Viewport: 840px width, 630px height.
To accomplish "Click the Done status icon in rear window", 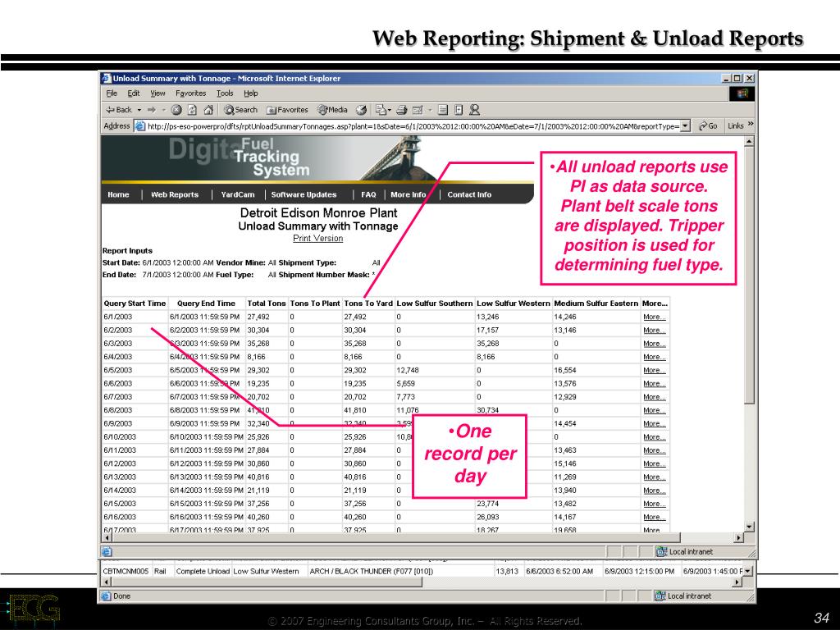I will click(x=106, y=596).
